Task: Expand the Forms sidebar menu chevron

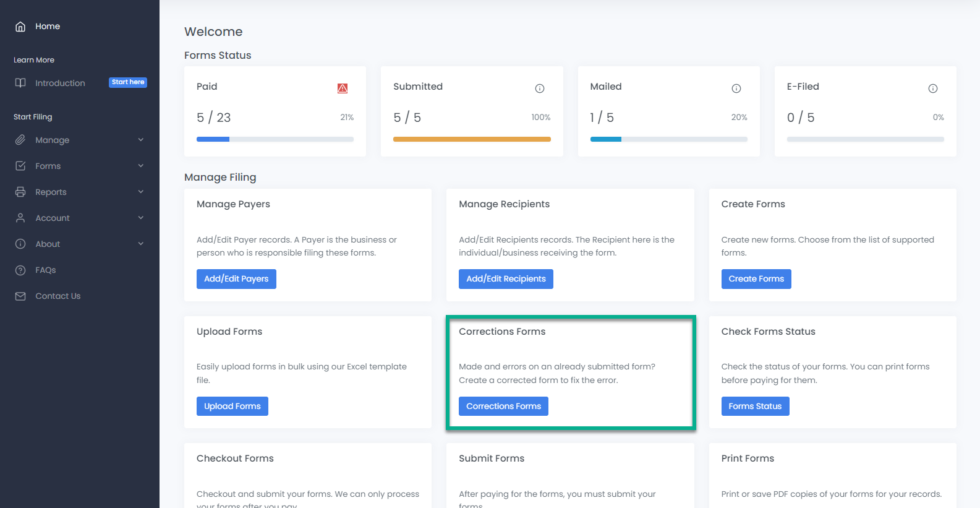Action: (x=141, y=166)
